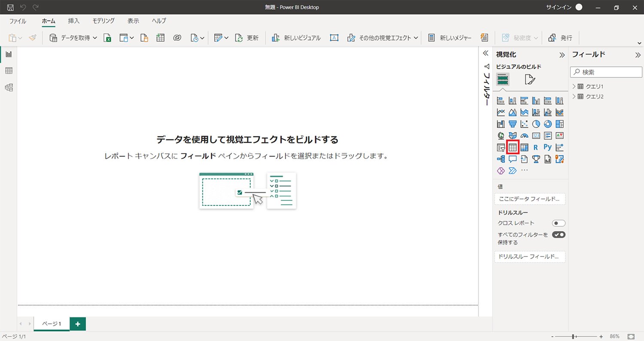Collapse the ribbon with the chevron
The height and width of the screenshot is (341, 644).
coord(639,43)
